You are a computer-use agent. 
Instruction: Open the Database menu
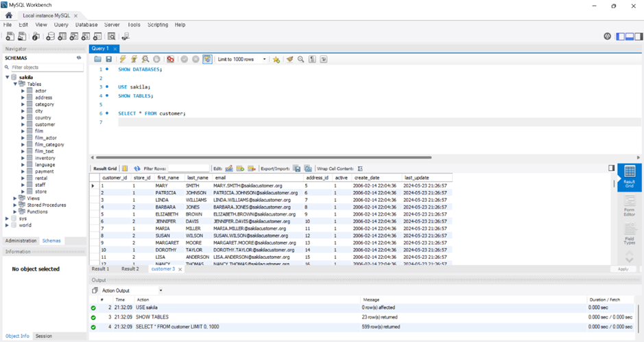click(86, 25)
